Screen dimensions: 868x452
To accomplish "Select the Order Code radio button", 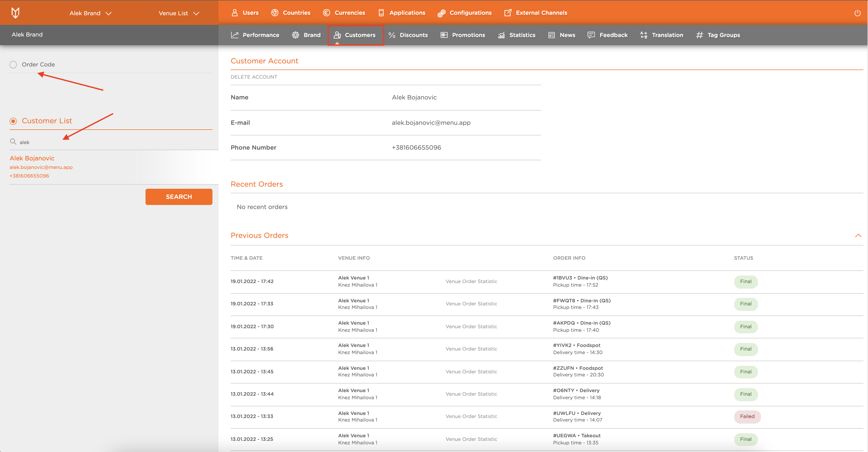I will pos(13,64).
